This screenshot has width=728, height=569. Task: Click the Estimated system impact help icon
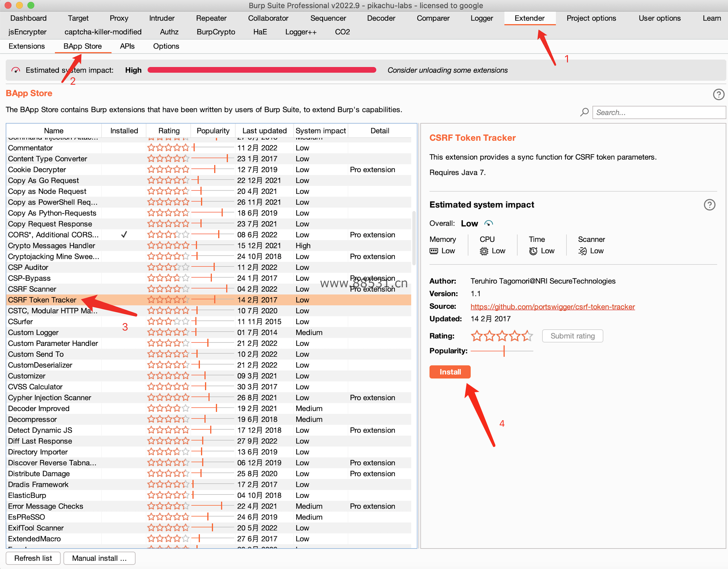pos(709,204)
